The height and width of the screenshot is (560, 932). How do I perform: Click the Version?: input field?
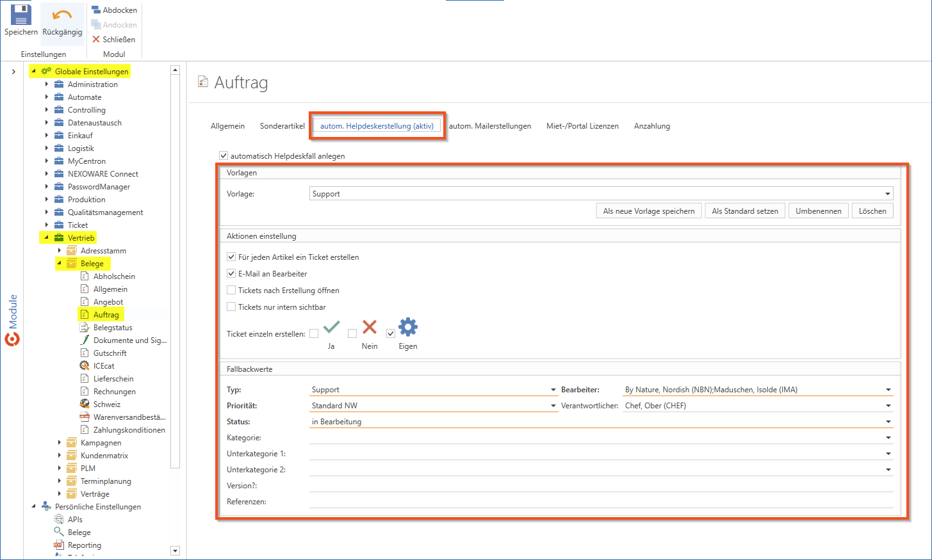pos(601,485)
